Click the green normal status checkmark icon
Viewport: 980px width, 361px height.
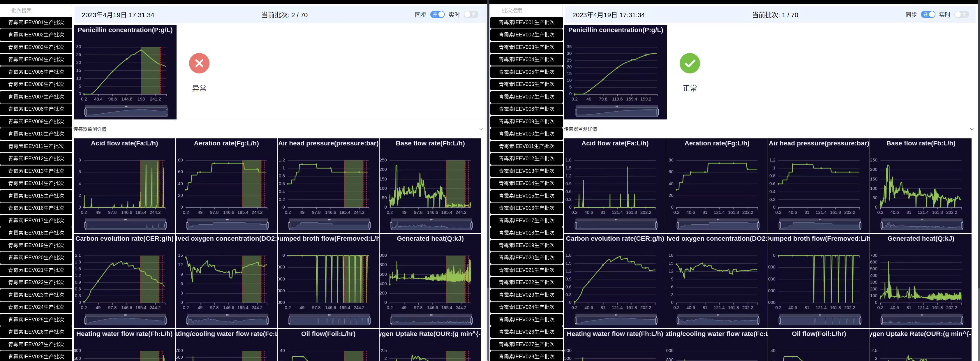click(689, 63)
